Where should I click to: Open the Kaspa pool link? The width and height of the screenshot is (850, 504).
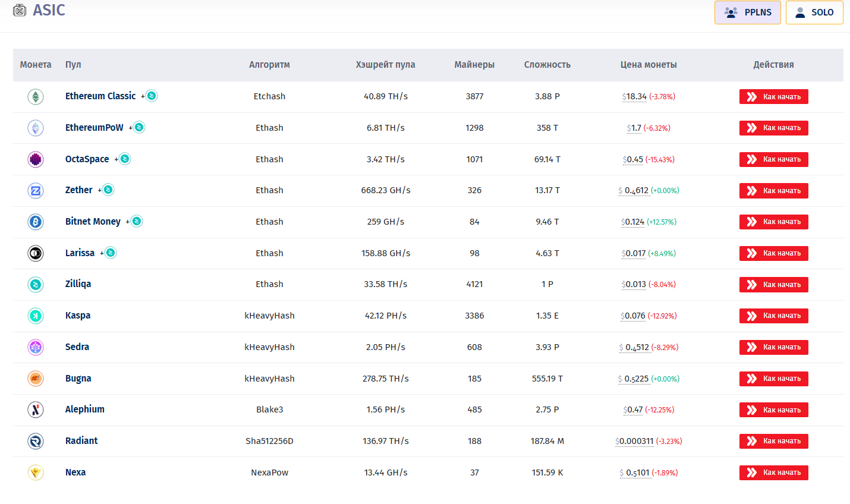pyautogui.click(x=78, y=315)
